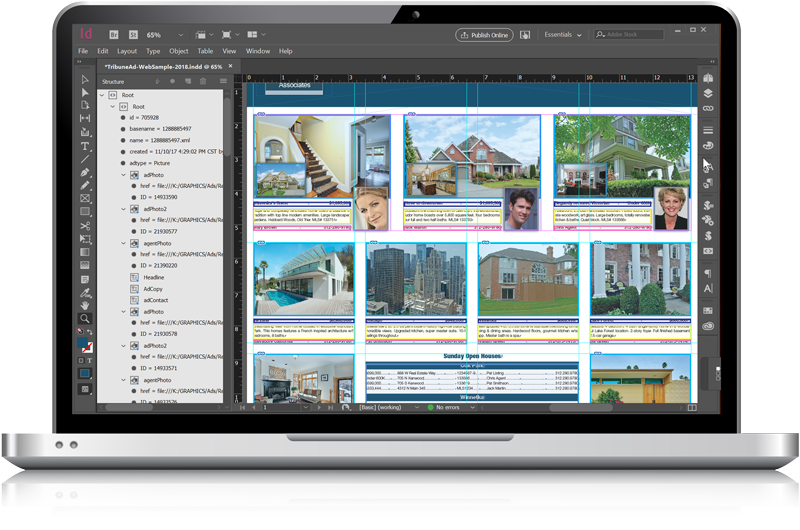Image resolution: width=800 pixels, height=530 pixels.
Task: Collapse adPhoto node containing ID 14933590
Action: [x=123, y=175]
